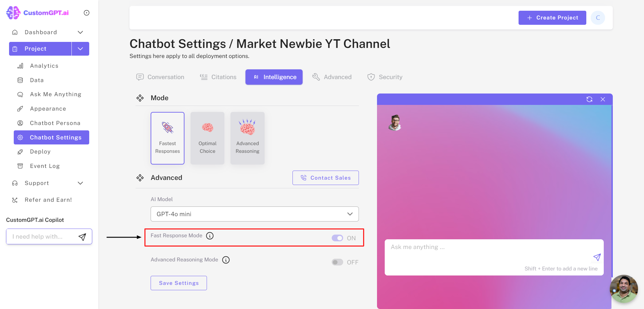Close the chat preview panel

[603, 99]
